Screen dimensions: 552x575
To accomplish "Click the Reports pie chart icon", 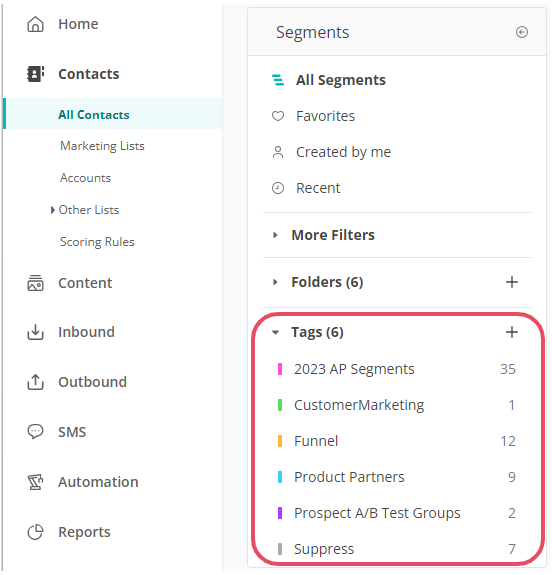I will (x=35, y=532).
